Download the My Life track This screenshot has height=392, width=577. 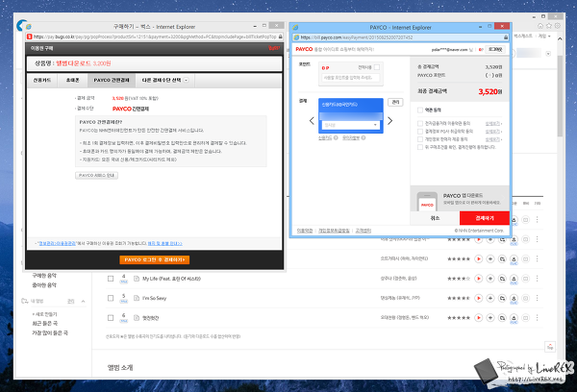click(514, 279)
